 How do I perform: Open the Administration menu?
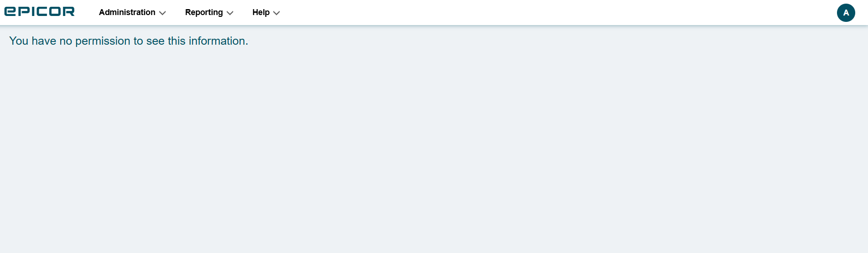pos(132,12)
